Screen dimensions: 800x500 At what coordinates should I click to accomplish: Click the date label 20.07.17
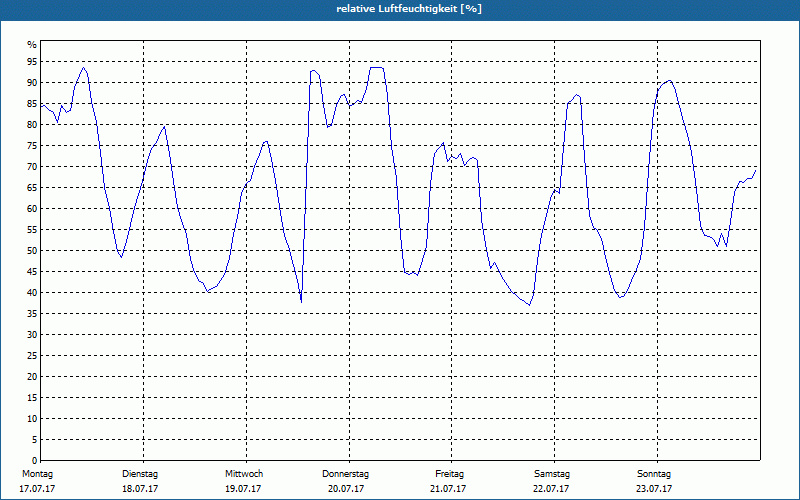[346, 489]
